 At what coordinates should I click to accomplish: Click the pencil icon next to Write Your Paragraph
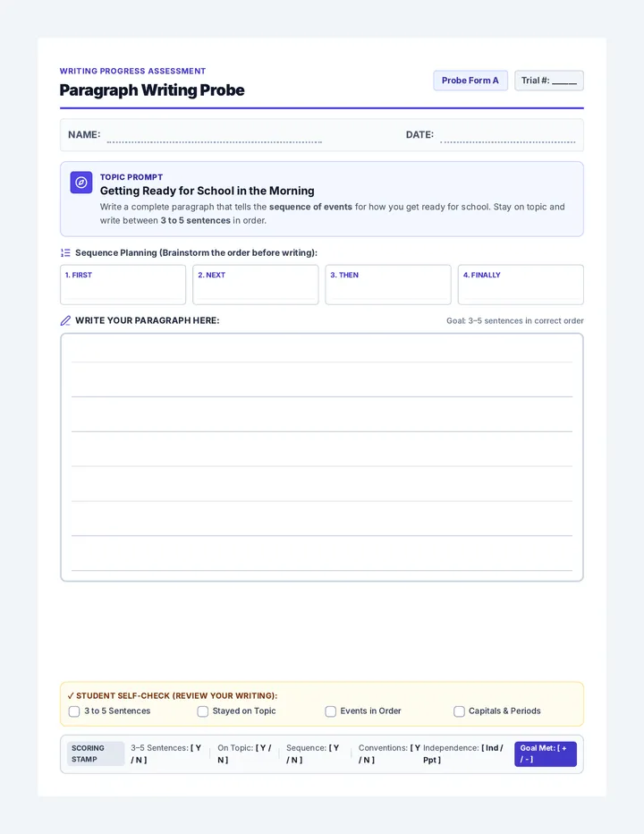click(65, 320)
